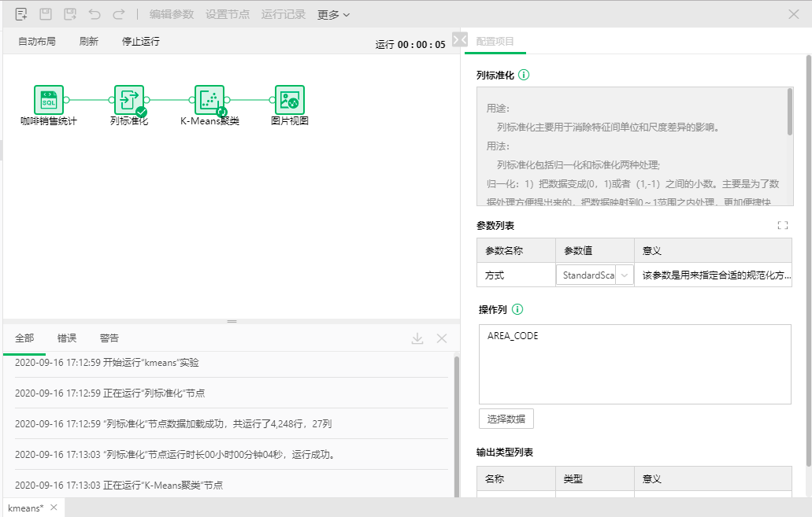
Task: Select the 列标准化 node icon
Action: (129, 100)
